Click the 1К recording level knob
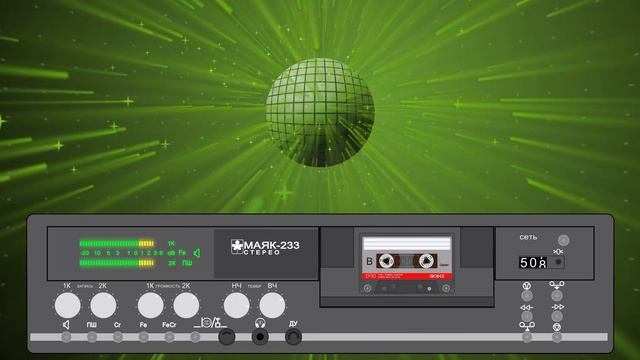 67,305
